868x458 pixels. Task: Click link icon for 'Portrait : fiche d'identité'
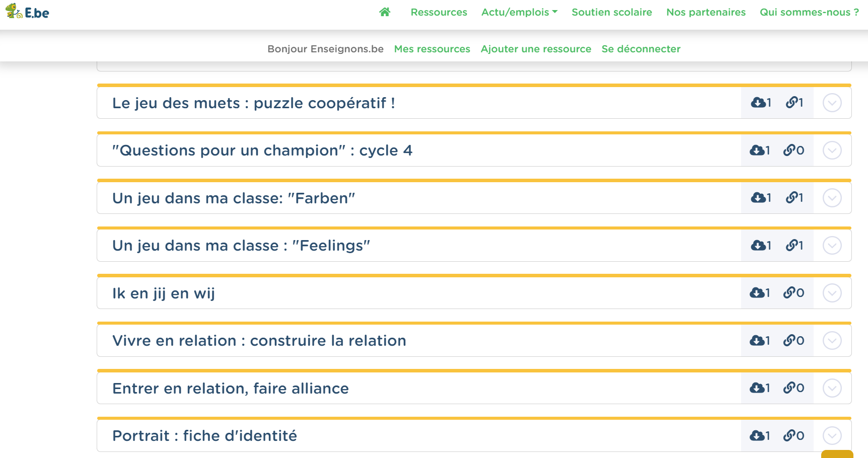(789, 435)
